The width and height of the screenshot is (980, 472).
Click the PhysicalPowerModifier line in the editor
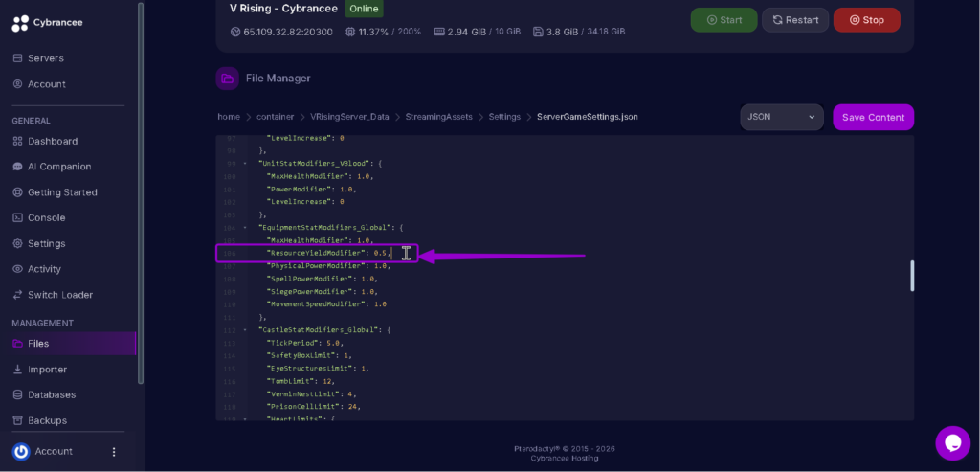point(328,266)
